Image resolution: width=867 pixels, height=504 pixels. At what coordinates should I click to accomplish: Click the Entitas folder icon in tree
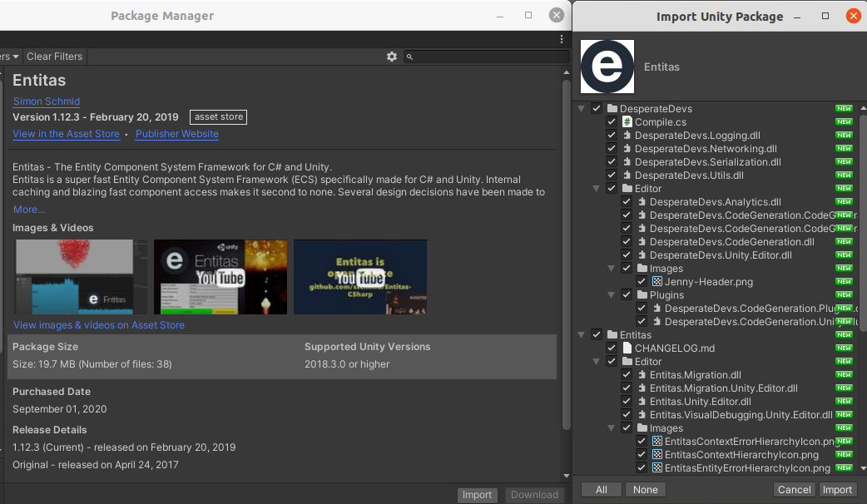point(612,334)
